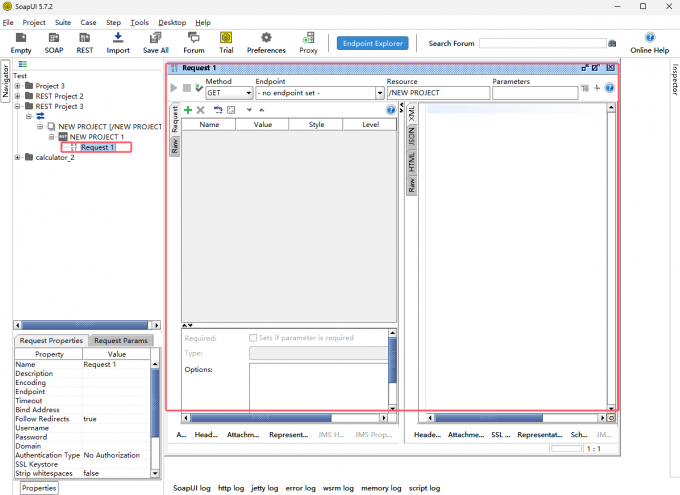Move parameter up arrow
Viewport: 680px width, 495px height.
pos(262,110)
